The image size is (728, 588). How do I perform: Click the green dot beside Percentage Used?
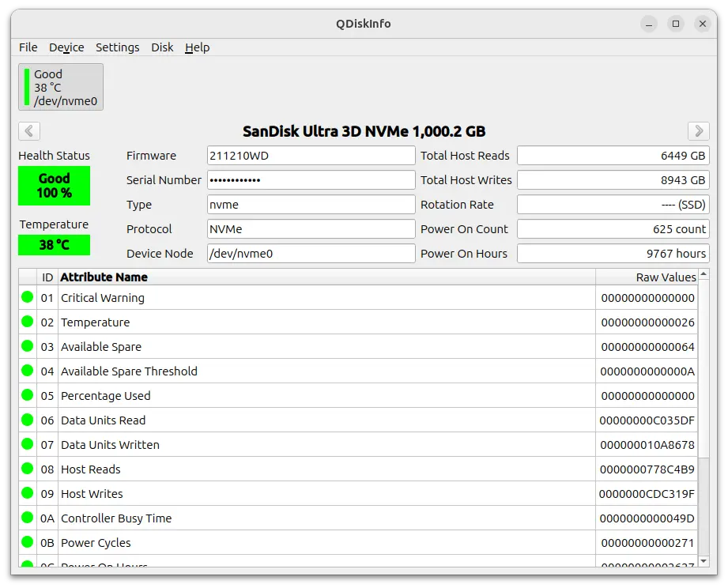click(x=28, y=395)
